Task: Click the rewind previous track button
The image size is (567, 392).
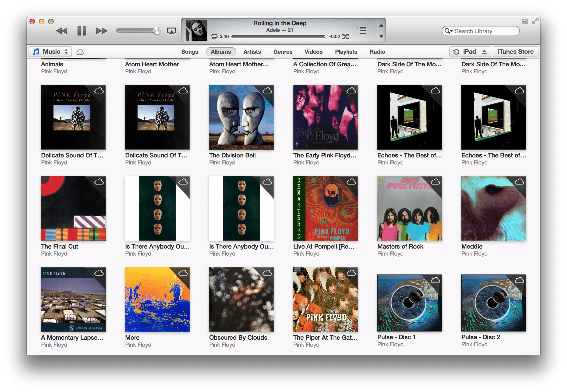Action: (x=61, y=31)
